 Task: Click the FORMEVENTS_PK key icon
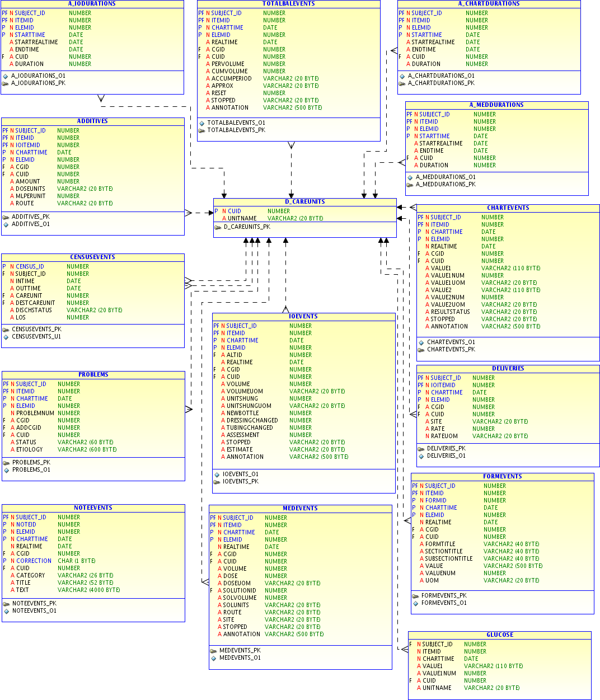coord(415,596)
